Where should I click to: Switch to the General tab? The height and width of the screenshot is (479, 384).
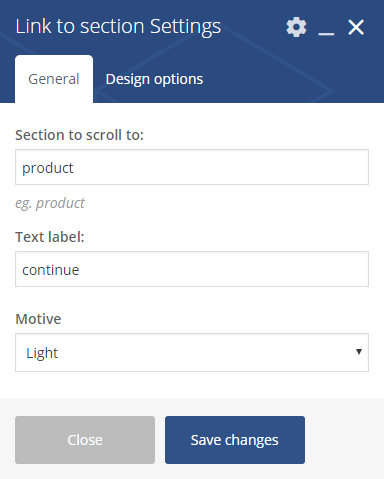pyautogui.click(x=54, y=79)
